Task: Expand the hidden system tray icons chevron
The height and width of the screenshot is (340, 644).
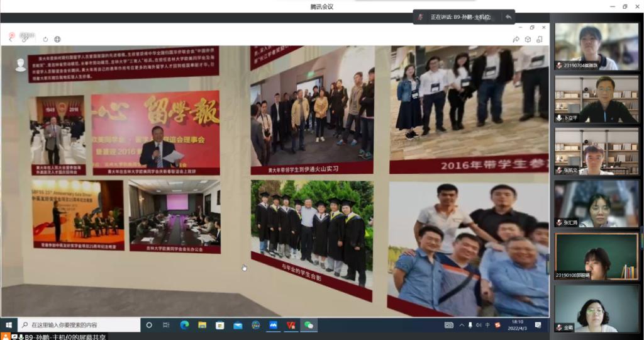Action: click(x=462, y=325)
